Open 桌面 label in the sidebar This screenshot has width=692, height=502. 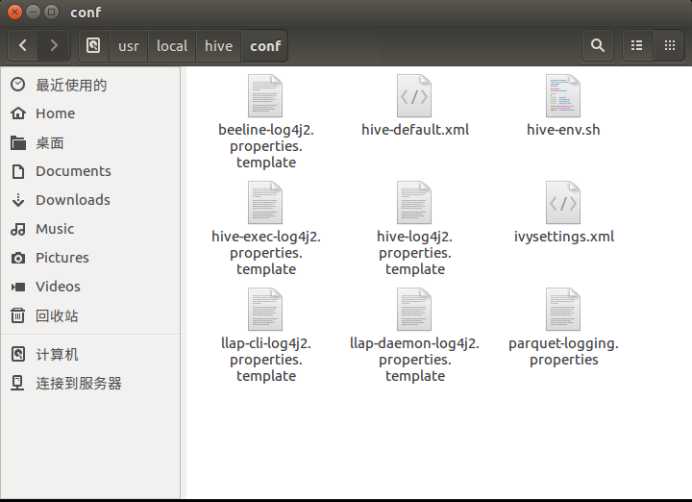pos(50,143)
